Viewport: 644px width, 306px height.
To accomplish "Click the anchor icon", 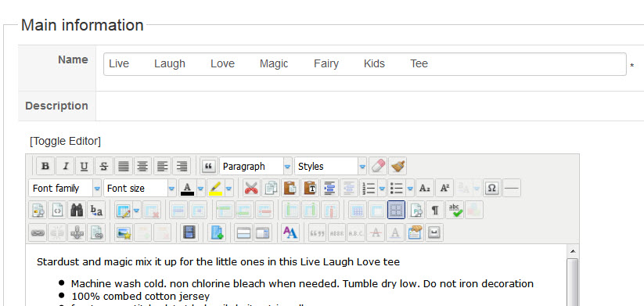I will (x=77, y=233).
